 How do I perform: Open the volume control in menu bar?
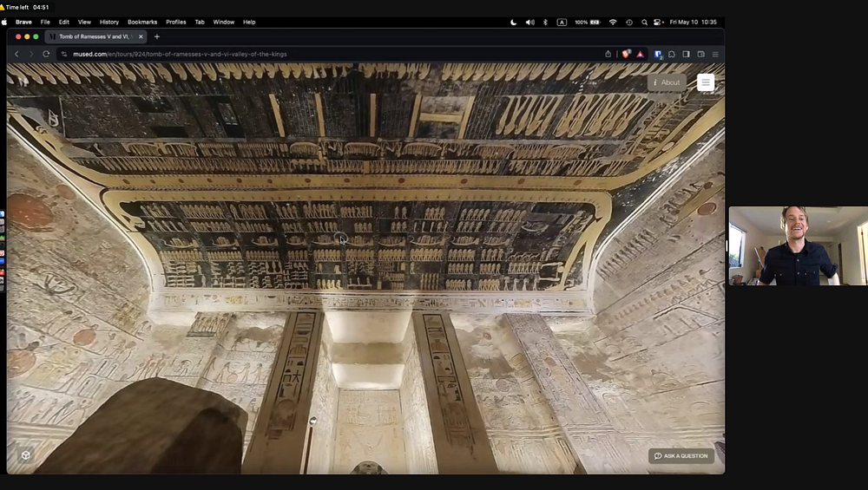point(529,23)
